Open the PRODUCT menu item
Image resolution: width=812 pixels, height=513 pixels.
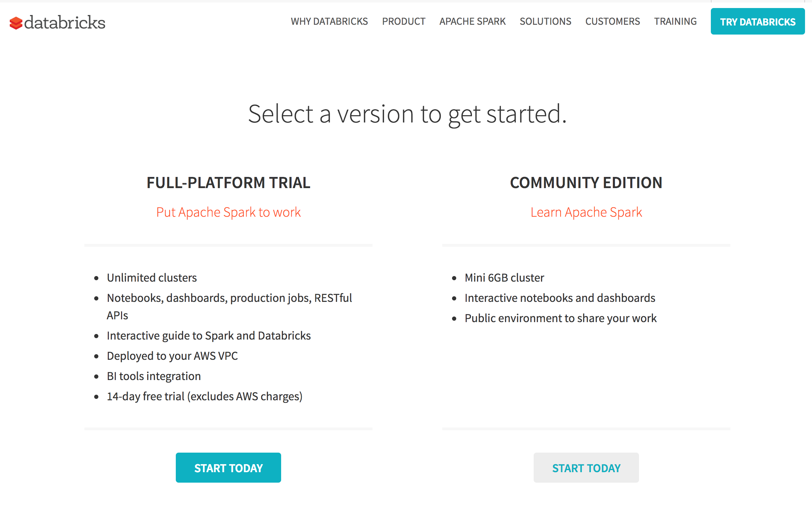point(404,22)
